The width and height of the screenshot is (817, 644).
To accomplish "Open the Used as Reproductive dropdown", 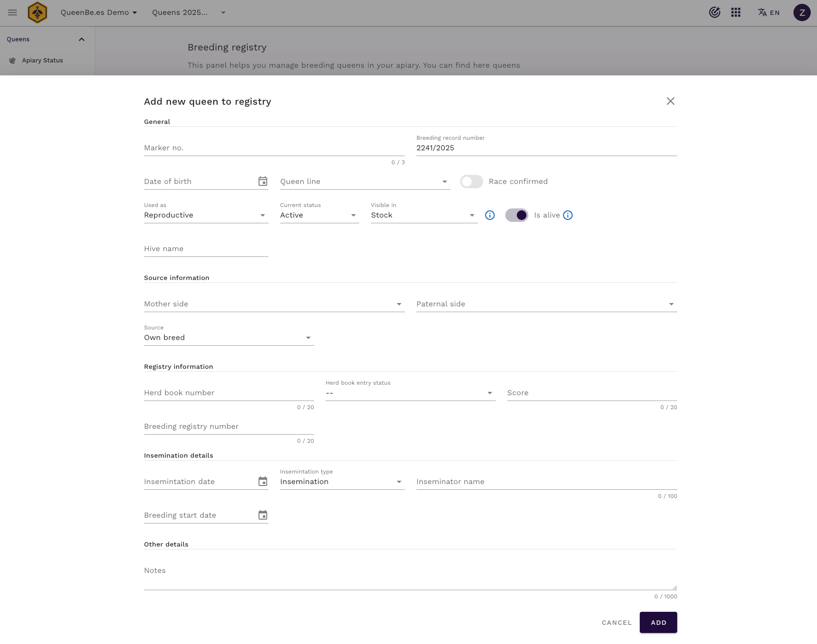I will click(x=206, y=215).
